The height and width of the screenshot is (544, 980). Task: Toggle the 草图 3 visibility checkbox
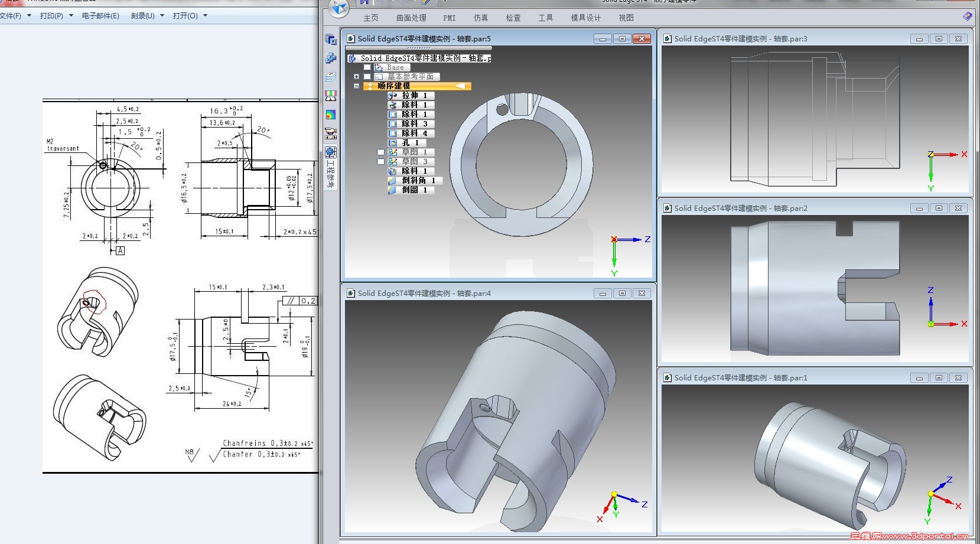click(x=380, y=161)
